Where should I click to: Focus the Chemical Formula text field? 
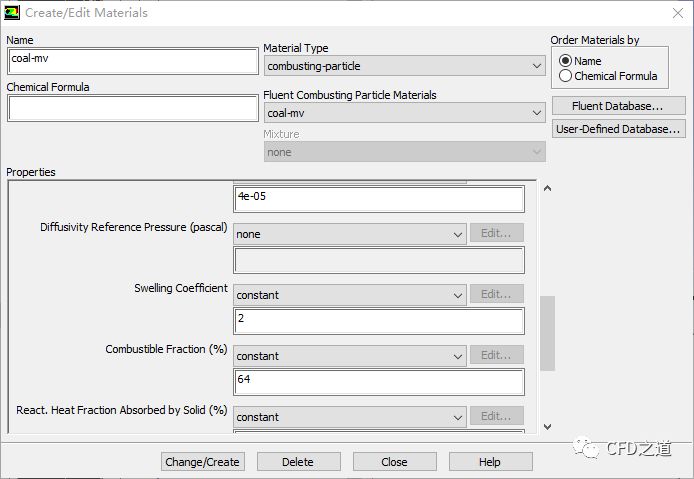[x=132, y=108]
